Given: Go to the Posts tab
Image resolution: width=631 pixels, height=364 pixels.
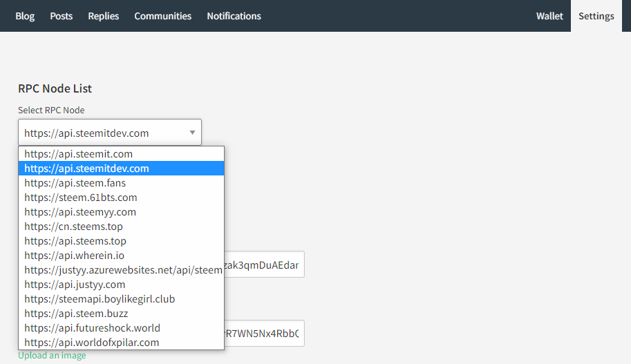Looking at the screenshot, I should [61, 16].
